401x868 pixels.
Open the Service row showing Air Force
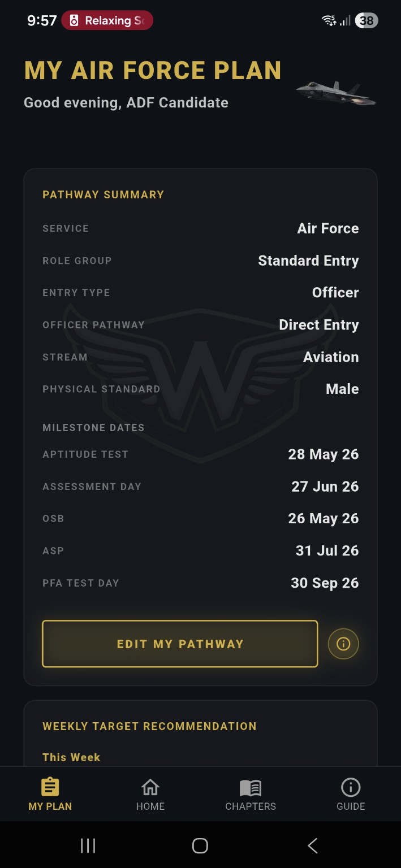point(328,228)
